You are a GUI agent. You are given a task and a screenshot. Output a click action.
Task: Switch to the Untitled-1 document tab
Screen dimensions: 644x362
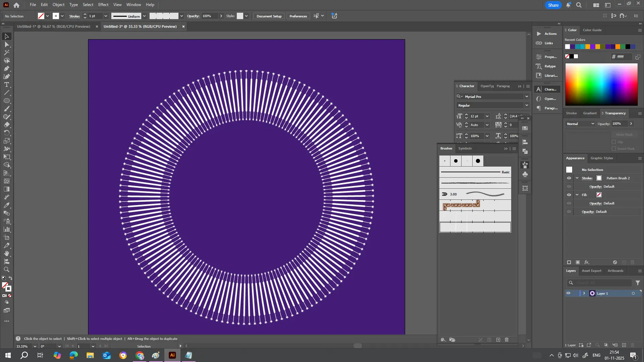54,26
